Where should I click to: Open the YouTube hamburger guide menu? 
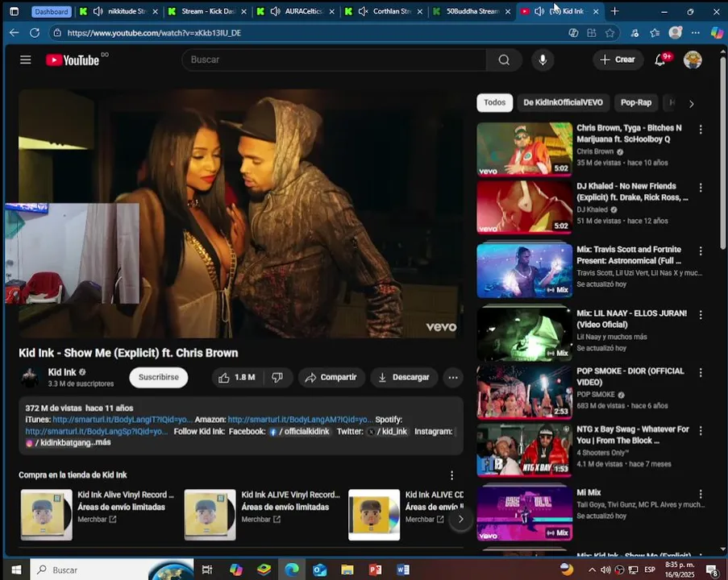[x=26, y=60]
